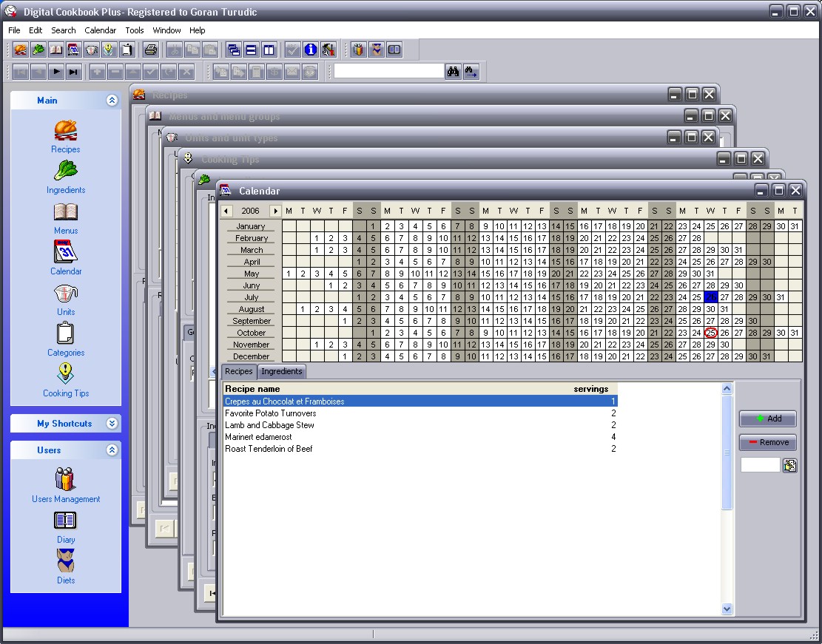Collapse the Users sidebar panel

tap(112, 450)
